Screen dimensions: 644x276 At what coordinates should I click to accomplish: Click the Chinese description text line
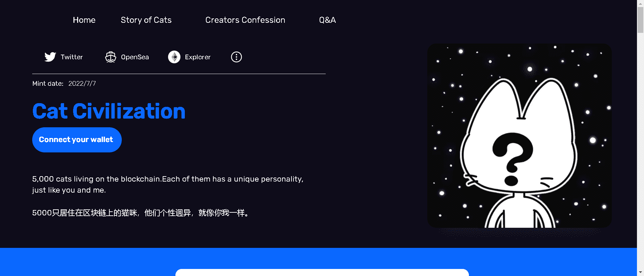coord(140,213)
